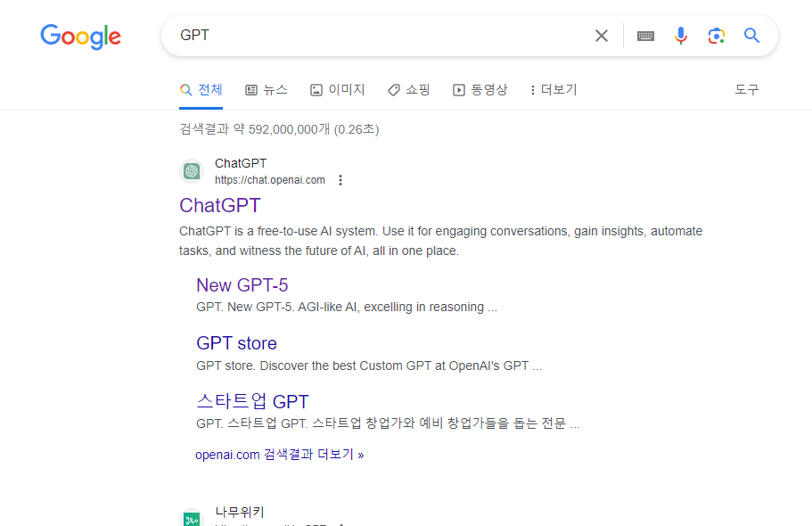The height and width of the screenshot is (526, 812).
Task: Open the GPT store sitelink
Action: click(x=237, y=343)
